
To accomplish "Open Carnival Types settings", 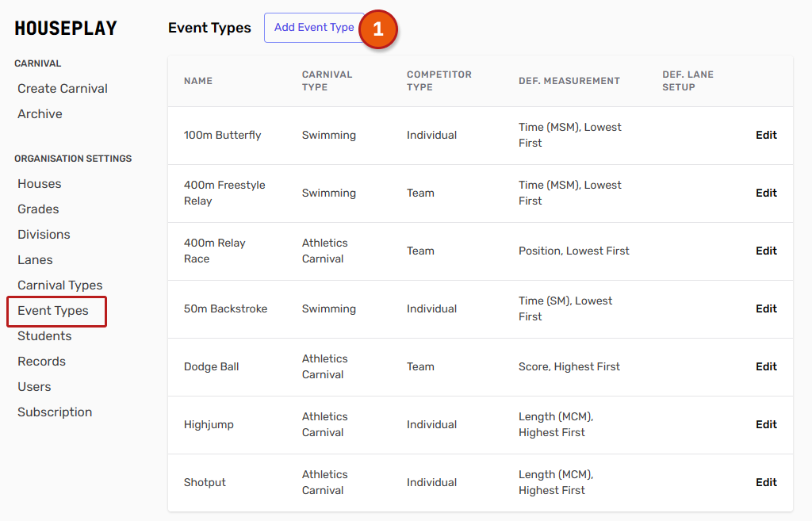I will 59,285.
